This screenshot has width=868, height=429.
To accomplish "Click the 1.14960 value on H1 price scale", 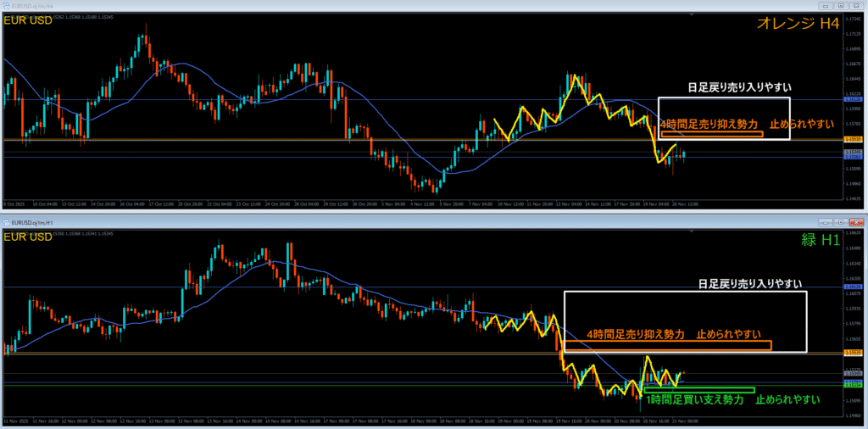I will pyautogui.click(x=852, y=415).
